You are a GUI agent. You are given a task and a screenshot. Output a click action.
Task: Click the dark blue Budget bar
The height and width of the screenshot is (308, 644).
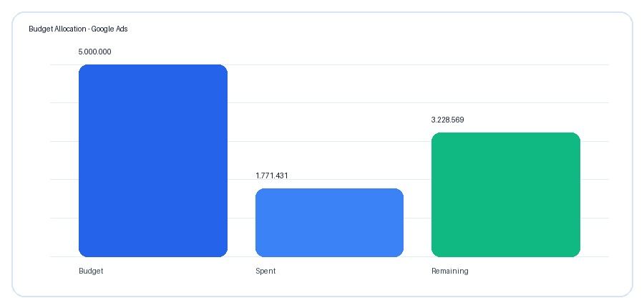[153, 160]
